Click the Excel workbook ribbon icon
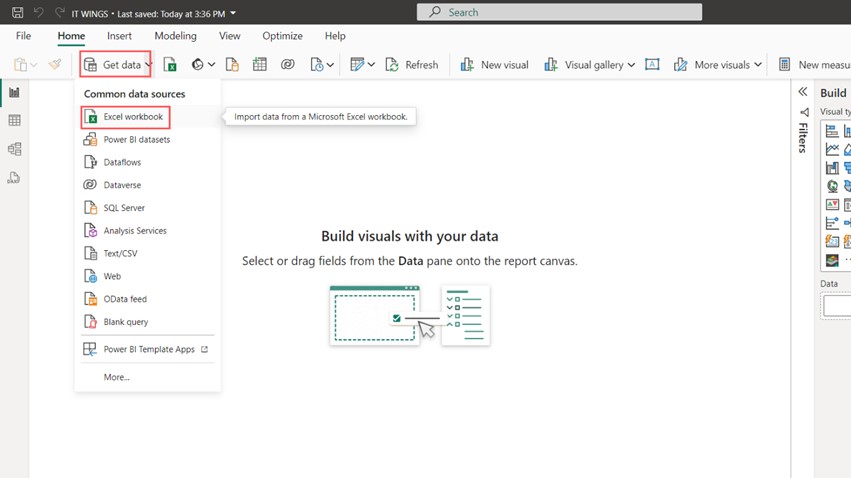 point(170,65)
